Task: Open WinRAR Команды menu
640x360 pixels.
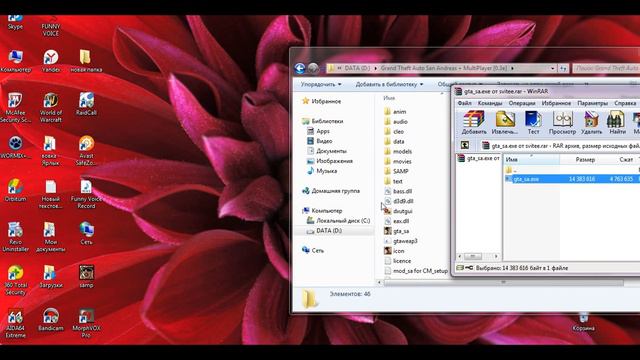Action: tap(489, 103)
